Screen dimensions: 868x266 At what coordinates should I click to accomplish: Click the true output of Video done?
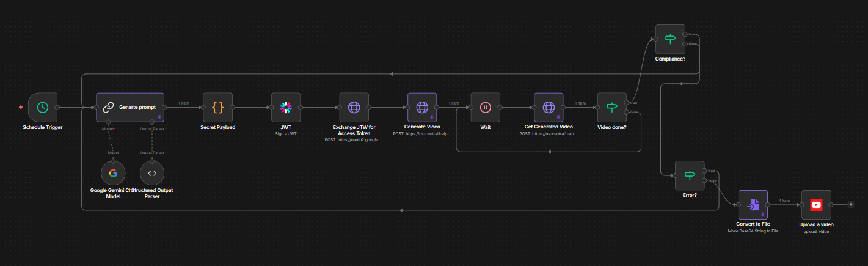point(627,103)
